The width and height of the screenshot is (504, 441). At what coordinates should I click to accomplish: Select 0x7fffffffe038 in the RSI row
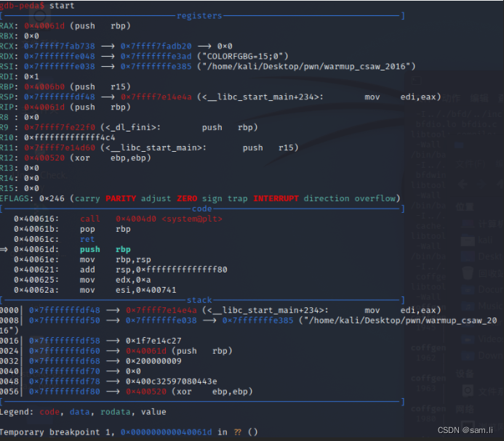coord(60,67)
